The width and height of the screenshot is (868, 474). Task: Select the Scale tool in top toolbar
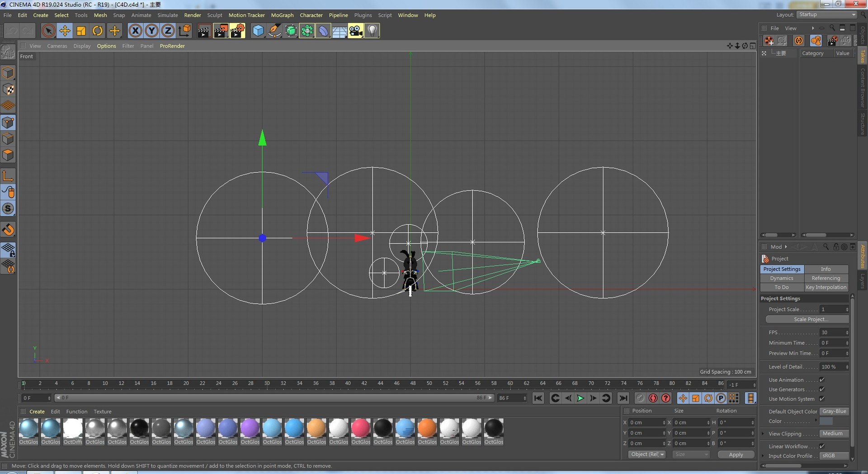[x=81, y=31]
